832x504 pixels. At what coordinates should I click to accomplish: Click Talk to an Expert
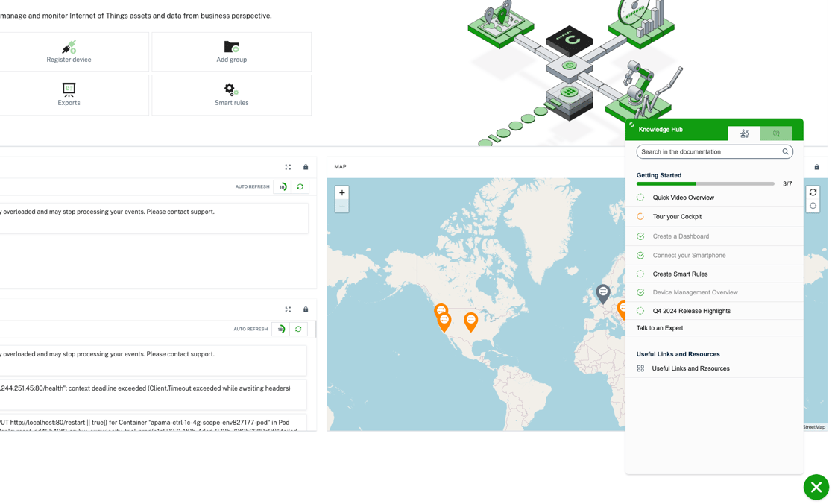pos(659,328)
